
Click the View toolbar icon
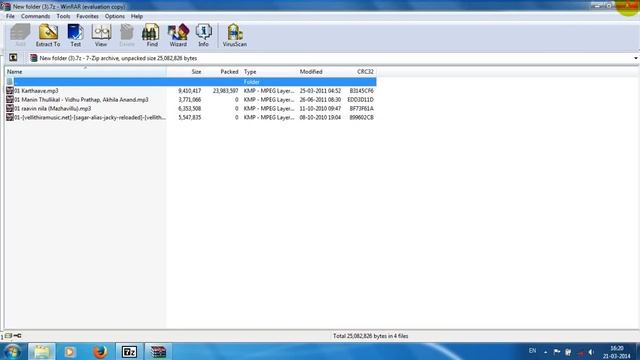[x=101, y=35]
